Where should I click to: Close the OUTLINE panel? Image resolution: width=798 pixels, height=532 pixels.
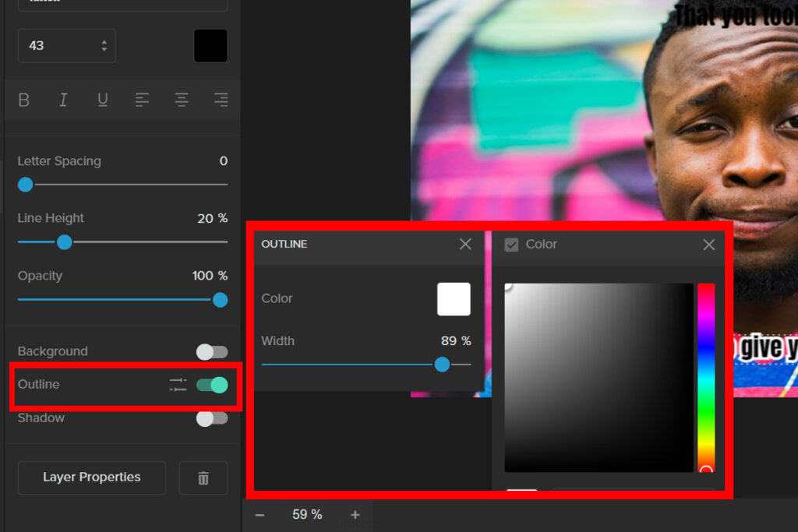click(x=465, y=244)
